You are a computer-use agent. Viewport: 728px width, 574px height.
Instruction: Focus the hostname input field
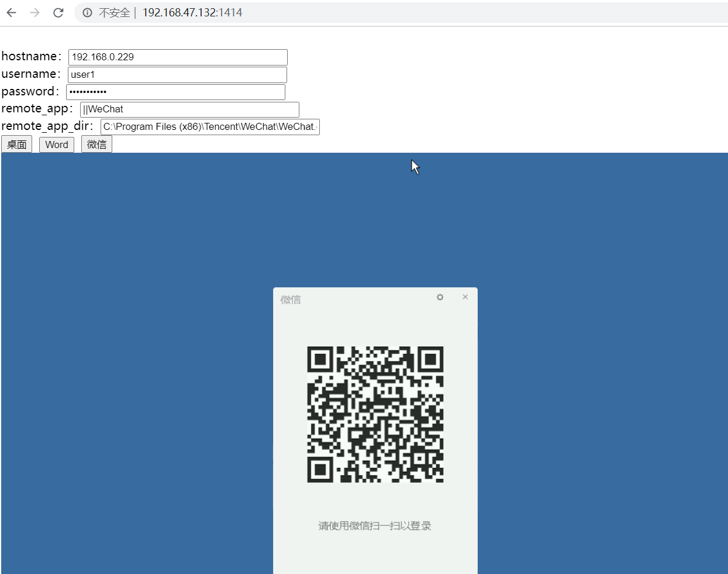(178, 57)
